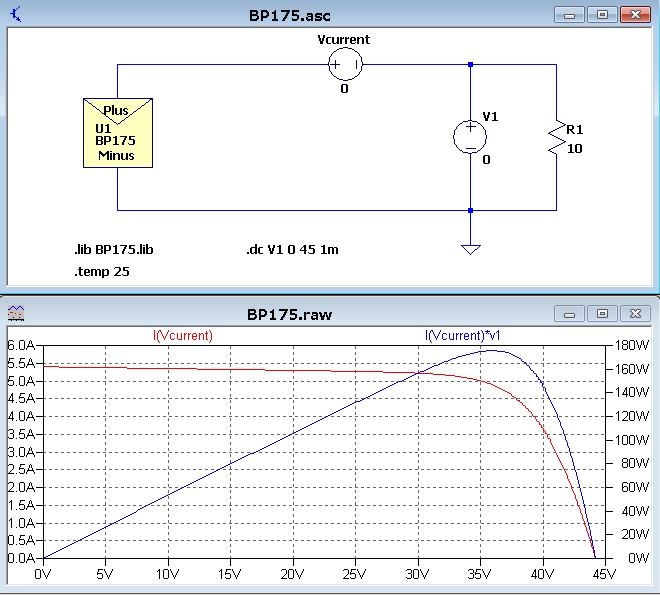This screenshot has height=596, width=660.
Task: Click the 30V horizontal axis label
Action: coord(417,574)
